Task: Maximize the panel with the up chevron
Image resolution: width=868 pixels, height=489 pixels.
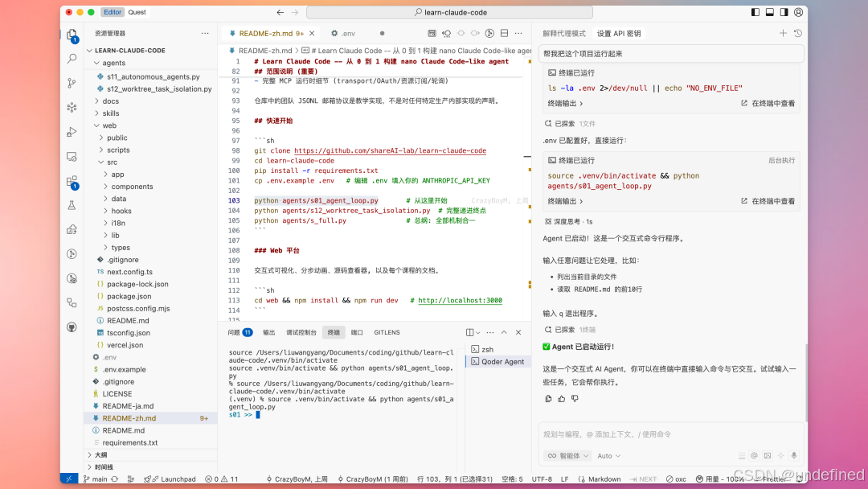Action: click(504, 332)
